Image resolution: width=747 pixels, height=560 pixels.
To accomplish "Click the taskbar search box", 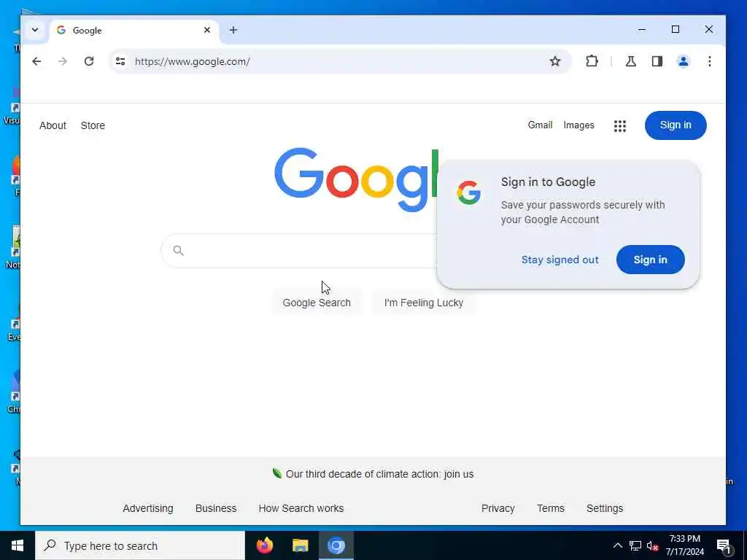I will pos(140,545).
